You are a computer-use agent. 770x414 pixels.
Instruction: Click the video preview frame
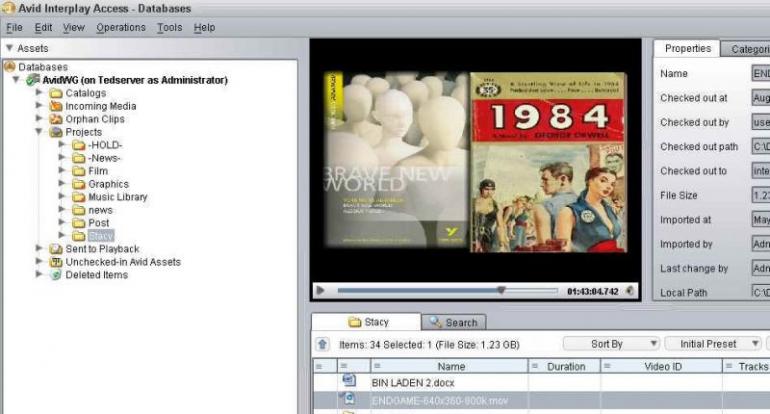tap(475, 162)
